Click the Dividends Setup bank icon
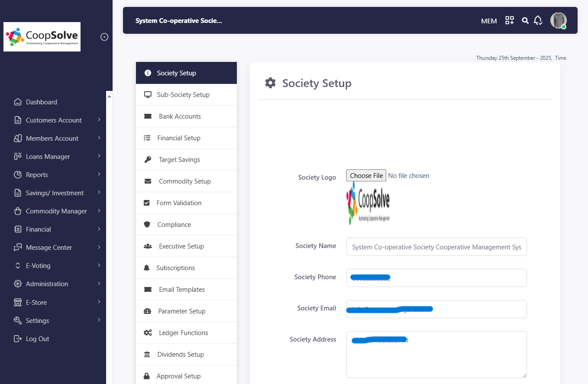The width and height of the screenshot is (588, 384). pyautogui.click(x=147, y=355)
